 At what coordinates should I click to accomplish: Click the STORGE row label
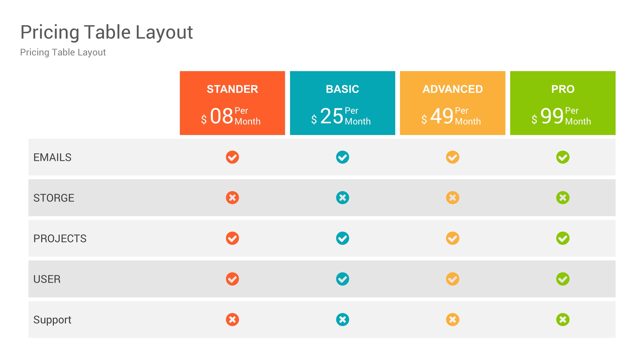(54, 198)
